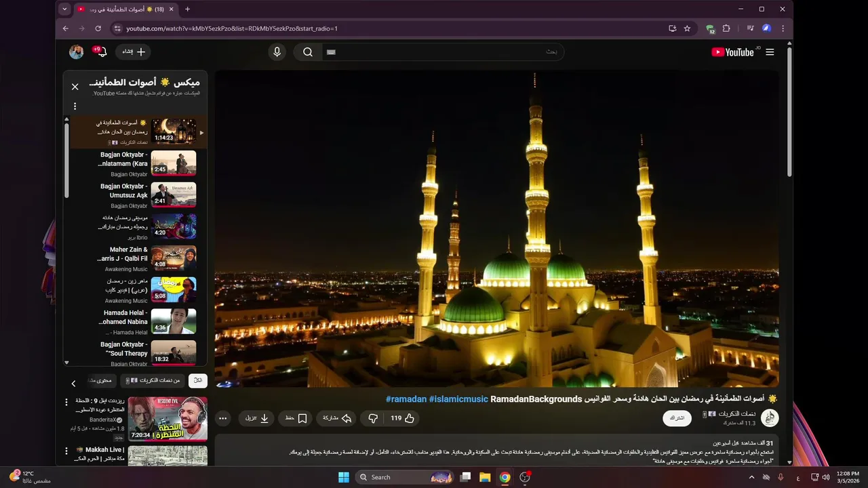
Task: Open Chrome three-dot menu
Action: click(x=783, y=28)
